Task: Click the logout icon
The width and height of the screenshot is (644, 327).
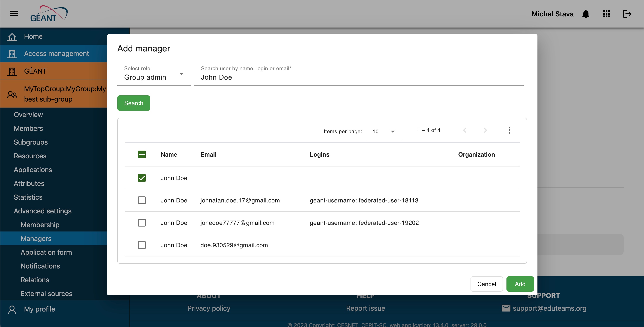Action: [x=627, y=14]
